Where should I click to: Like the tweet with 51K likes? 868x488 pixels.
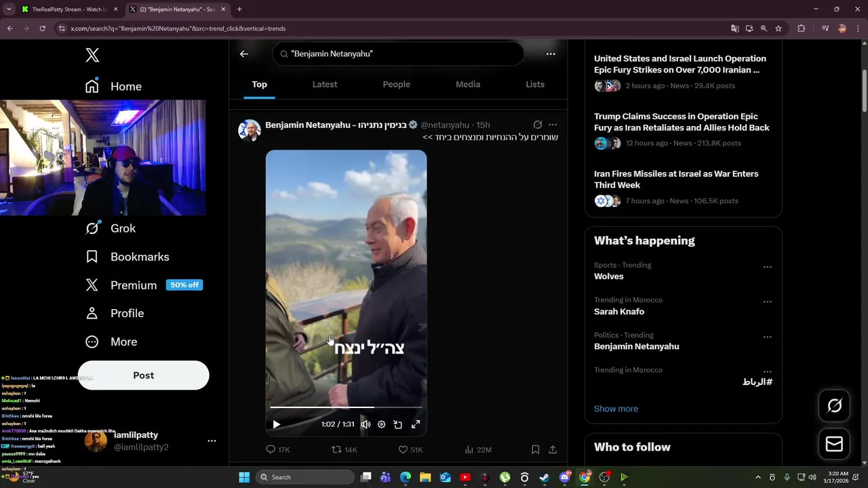click(x=410, y=449)
